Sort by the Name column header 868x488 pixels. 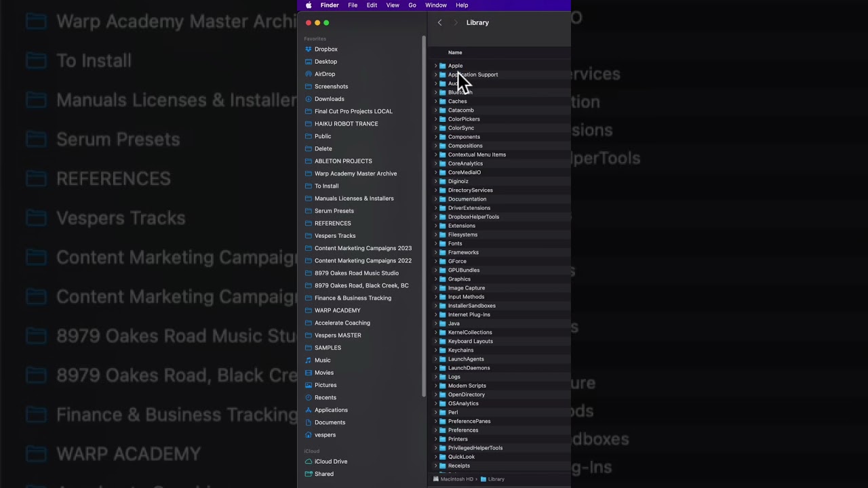(x=455, y=52)
